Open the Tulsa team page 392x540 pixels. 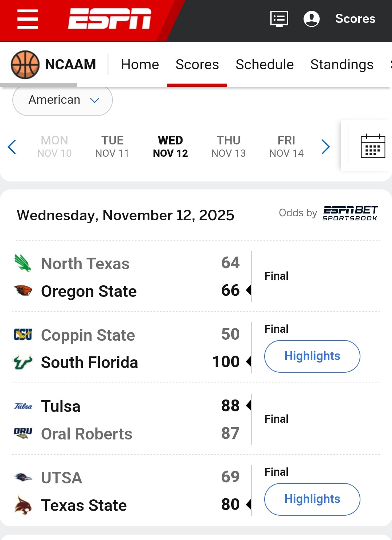[61, 406]
